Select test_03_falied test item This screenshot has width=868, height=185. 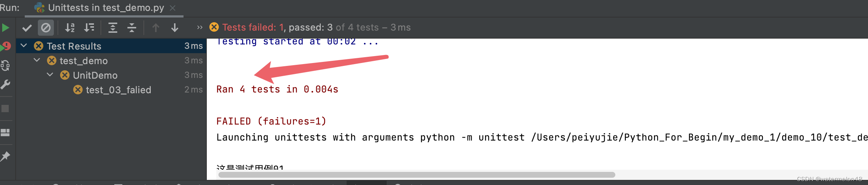[x=118, y=90]
